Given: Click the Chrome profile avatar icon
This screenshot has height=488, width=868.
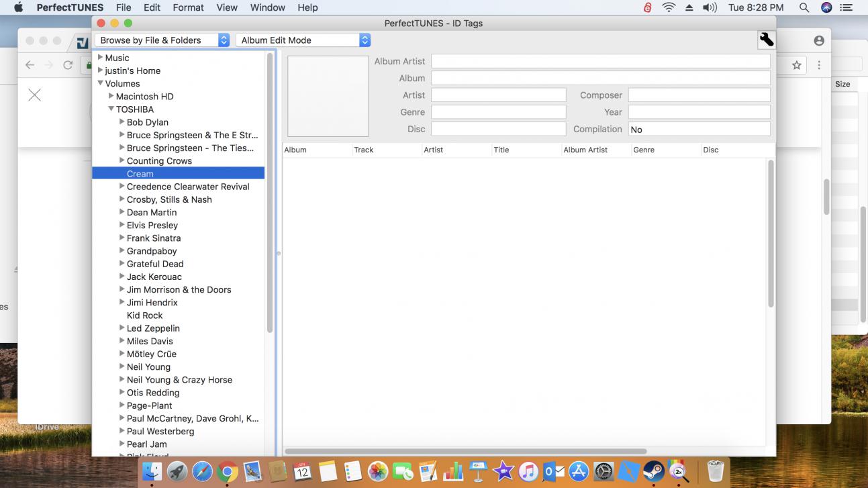Looking at the screenshot, I should pos(818,41).
